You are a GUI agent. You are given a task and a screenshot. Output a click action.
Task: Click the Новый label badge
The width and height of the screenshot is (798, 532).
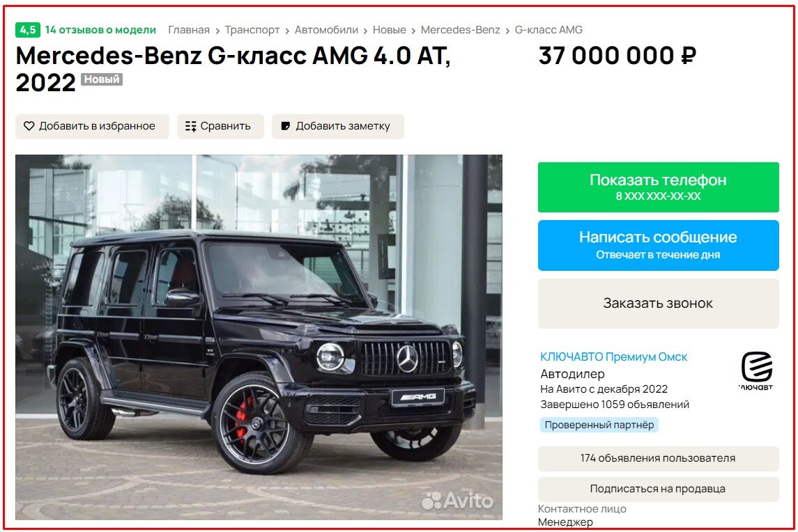point(102,79)
